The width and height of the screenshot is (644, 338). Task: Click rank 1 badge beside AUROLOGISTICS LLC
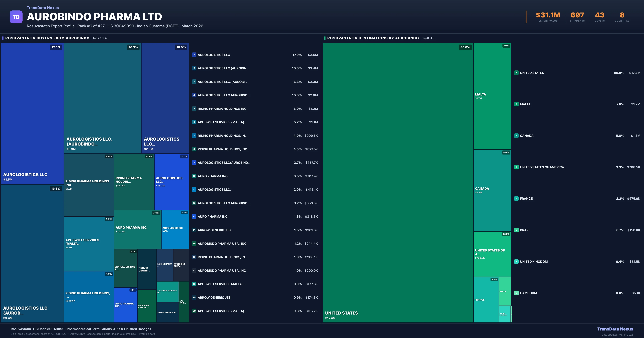pyautogui.click(x=194, y=55)
